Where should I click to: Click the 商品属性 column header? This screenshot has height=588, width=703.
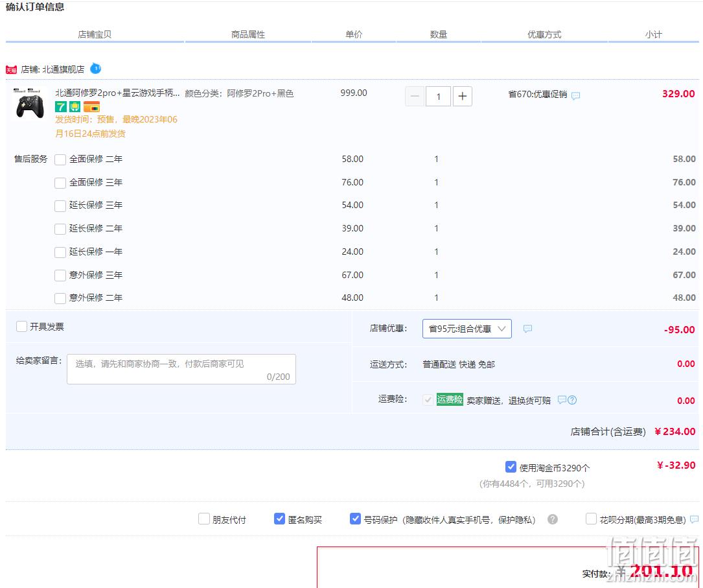pyautogui.click(x=248, y=34)
